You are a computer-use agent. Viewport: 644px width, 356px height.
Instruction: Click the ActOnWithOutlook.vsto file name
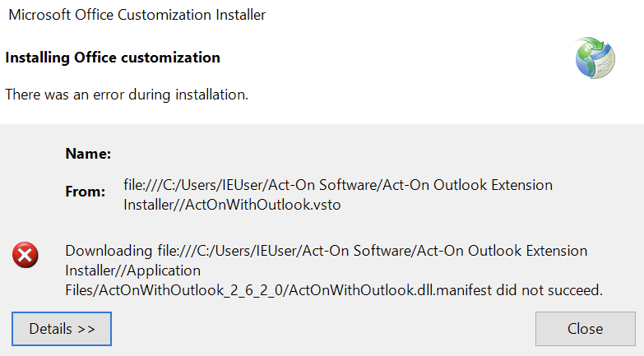(263, 205)
